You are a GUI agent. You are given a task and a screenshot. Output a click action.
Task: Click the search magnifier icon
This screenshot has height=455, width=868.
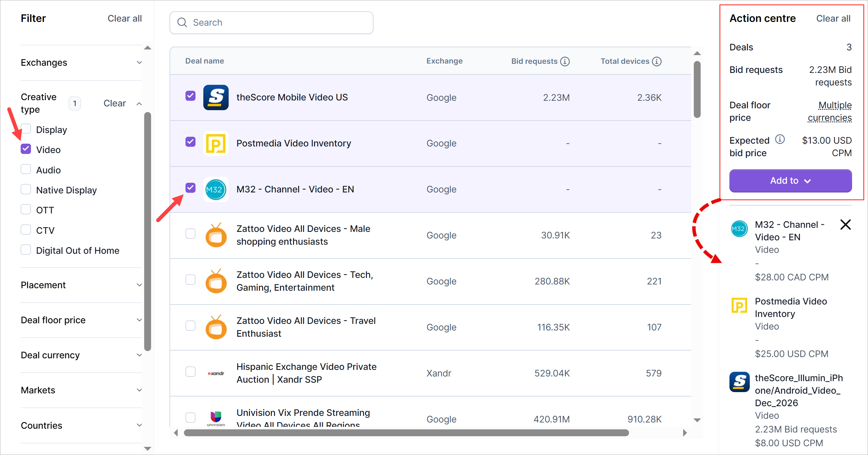point(182,23)
